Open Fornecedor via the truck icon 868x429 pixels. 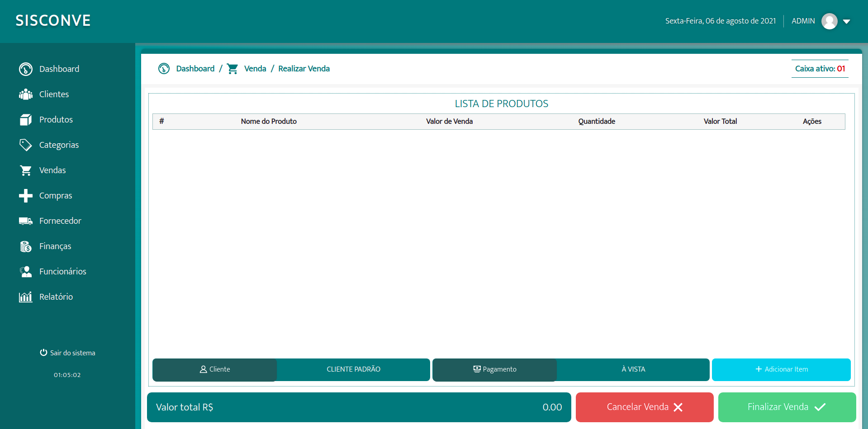pyautogui.click(x=26, y=221)
